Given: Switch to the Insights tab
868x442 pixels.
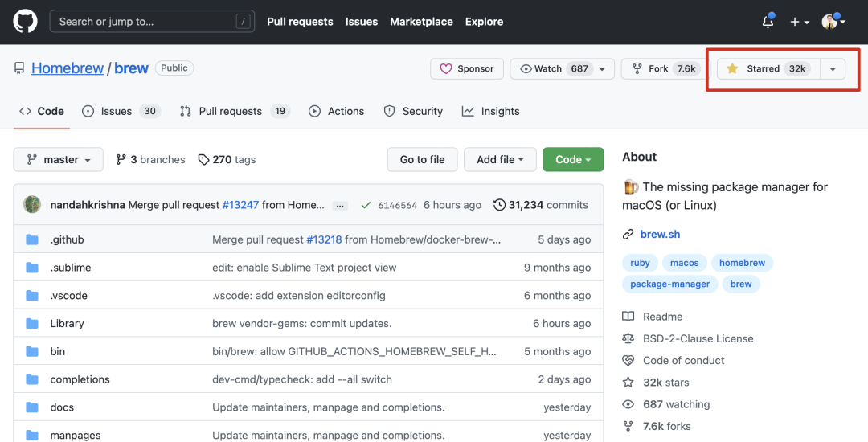Looking at the screenshot, I should point(490,111).
